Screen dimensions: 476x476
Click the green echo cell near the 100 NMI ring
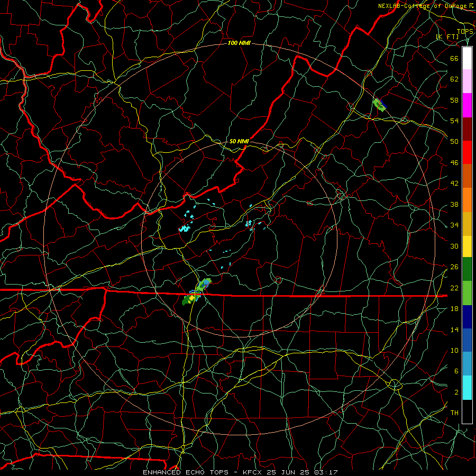(x=379, y=105)
